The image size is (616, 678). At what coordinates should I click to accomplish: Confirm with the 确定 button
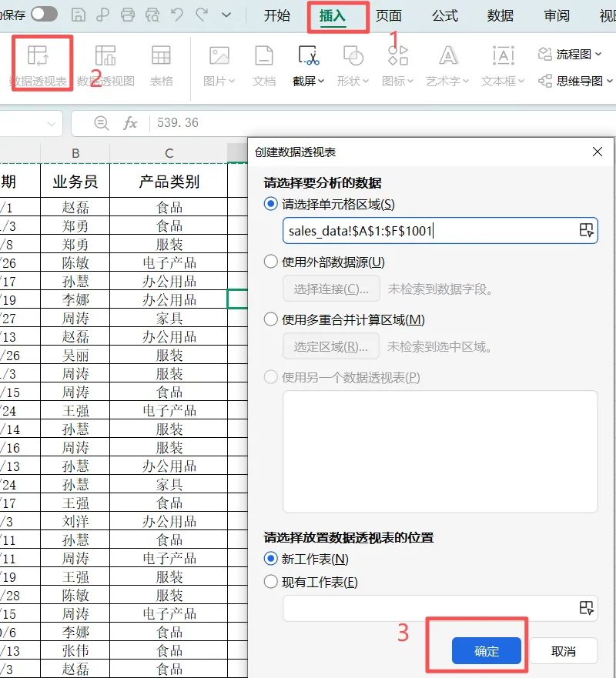pos(486,651)
